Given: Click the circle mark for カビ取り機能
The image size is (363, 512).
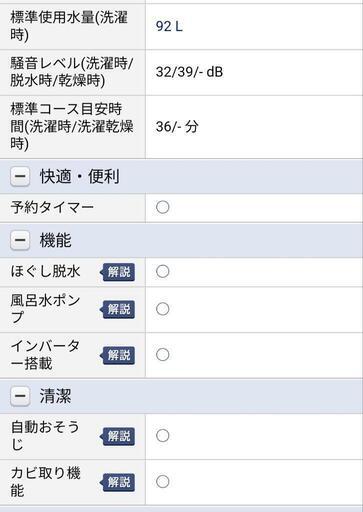Looking at the screenshot, I should (163, 482).
